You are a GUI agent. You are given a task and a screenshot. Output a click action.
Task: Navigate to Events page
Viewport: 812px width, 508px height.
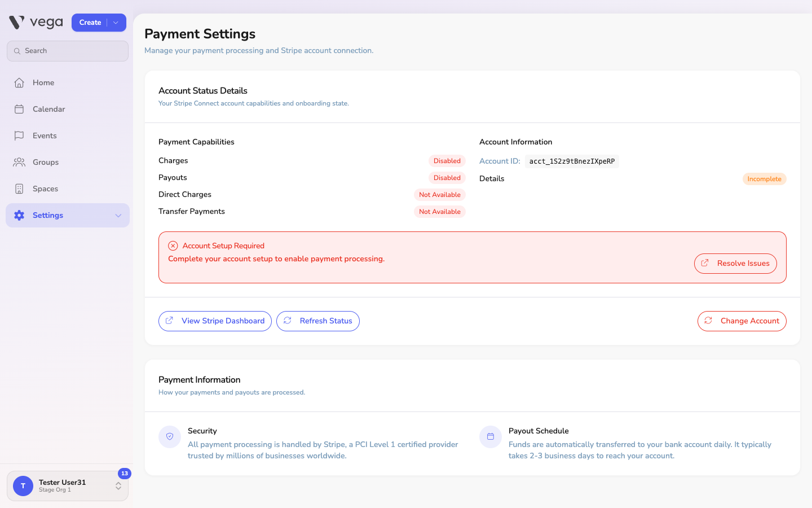[x=68, y=135]
